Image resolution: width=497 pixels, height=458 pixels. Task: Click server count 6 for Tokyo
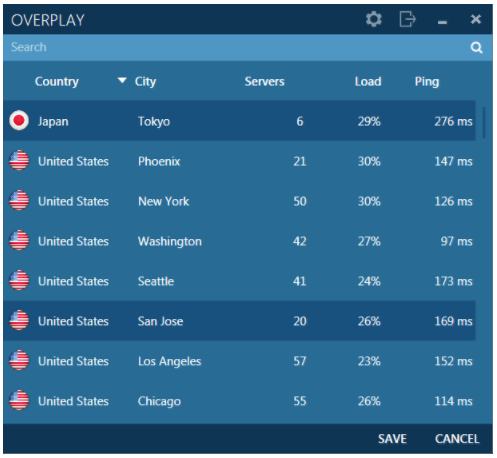[x=300, y=122]
